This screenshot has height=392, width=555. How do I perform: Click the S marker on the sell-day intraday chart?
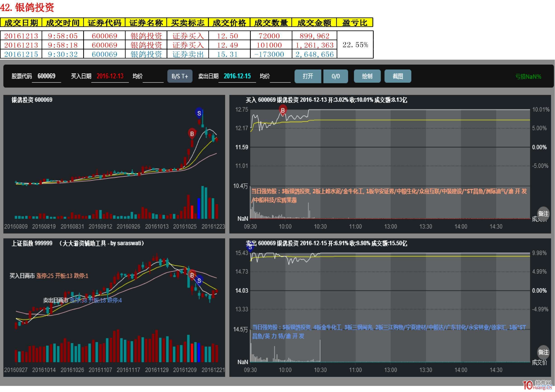pyautogui.click(x=250, y=247)
